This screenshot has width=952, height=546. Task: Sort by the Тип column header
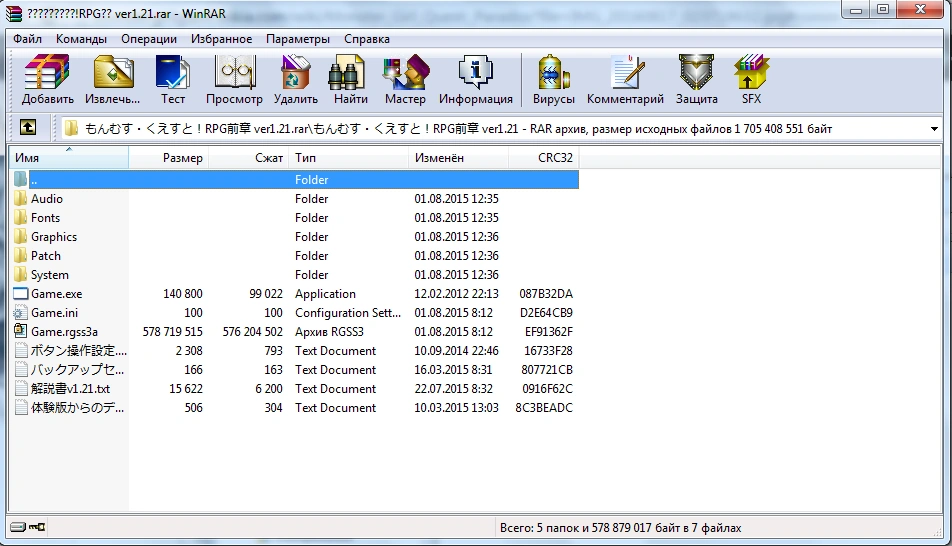click(x=348, y=158)
